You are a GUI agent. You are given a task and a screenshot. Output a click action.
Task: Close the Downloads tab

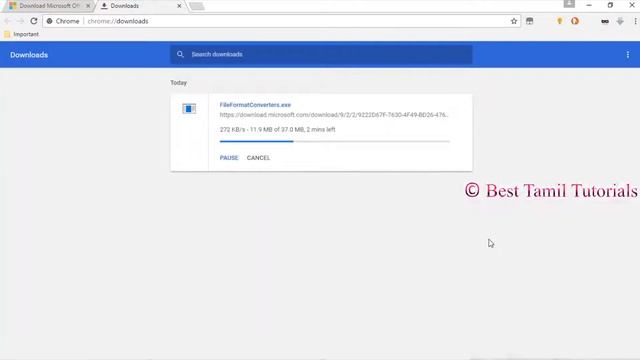(x=179, y=6)
